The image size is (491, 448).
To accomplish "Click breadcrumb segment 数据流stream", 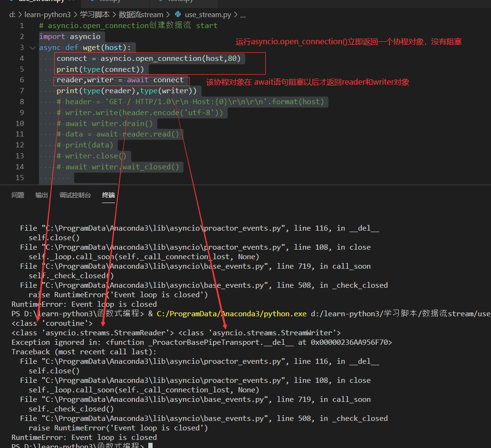I will point(141,15).
